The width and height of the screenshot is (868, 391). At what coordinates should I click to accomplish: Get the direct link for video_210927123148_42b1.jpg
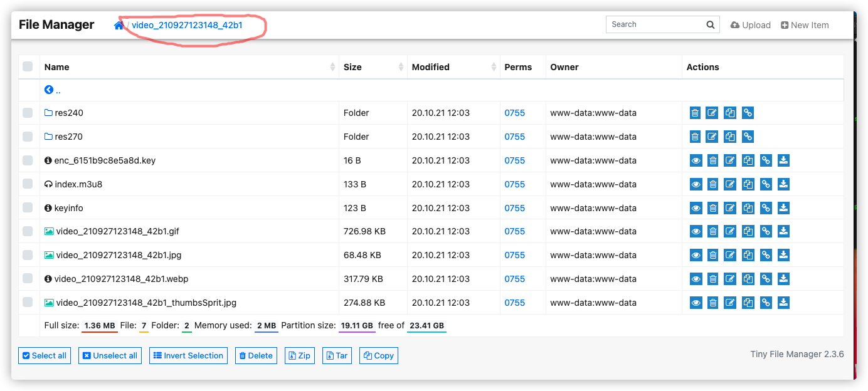pos(765,254)
